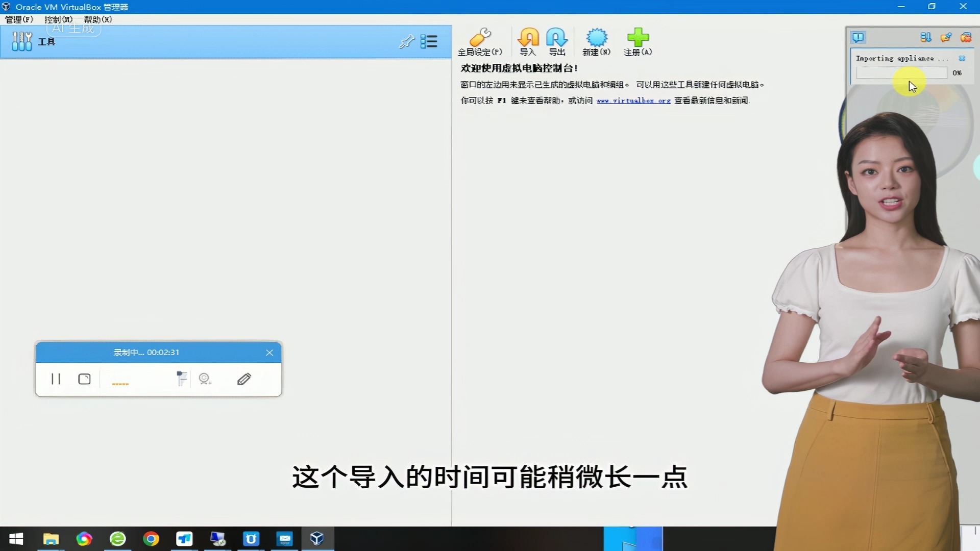Screen dimensions: 980x551
Task: Open the green e browser in taskbar
Action: coord(118,539)
